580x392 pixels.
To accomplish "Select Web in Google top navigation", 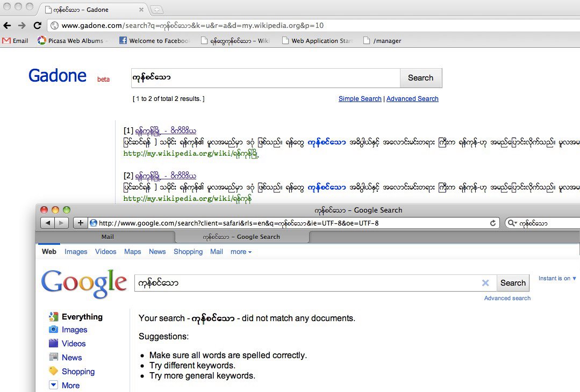I will [x=49, y=252].
